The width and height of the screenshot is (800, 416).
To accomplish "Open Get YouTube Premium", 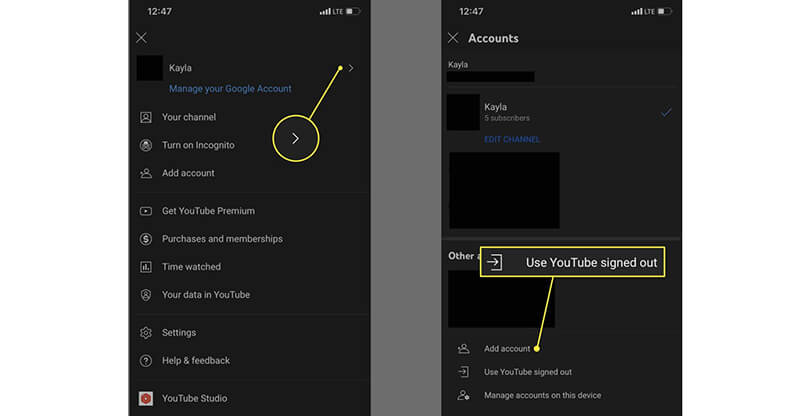I will 208,211.
